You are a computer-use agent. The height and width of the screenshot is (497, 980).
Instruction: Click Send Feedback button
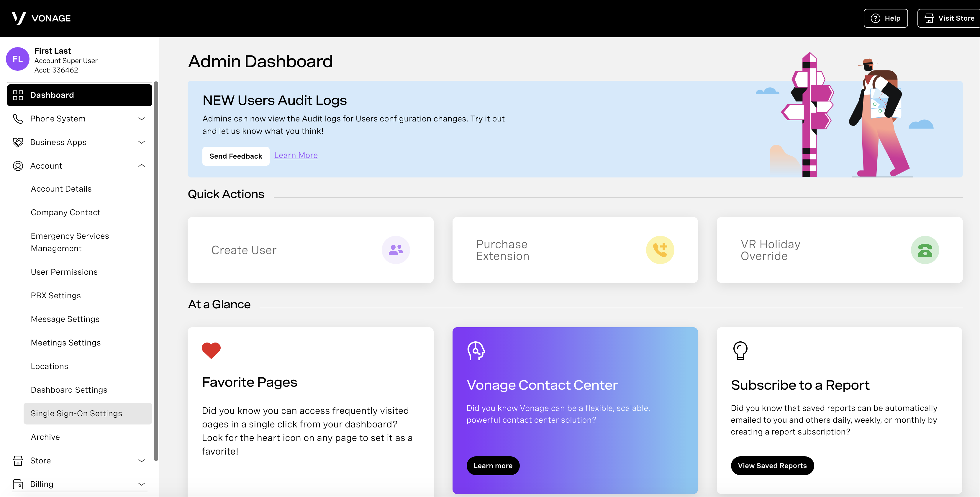(x=236, y=156)
